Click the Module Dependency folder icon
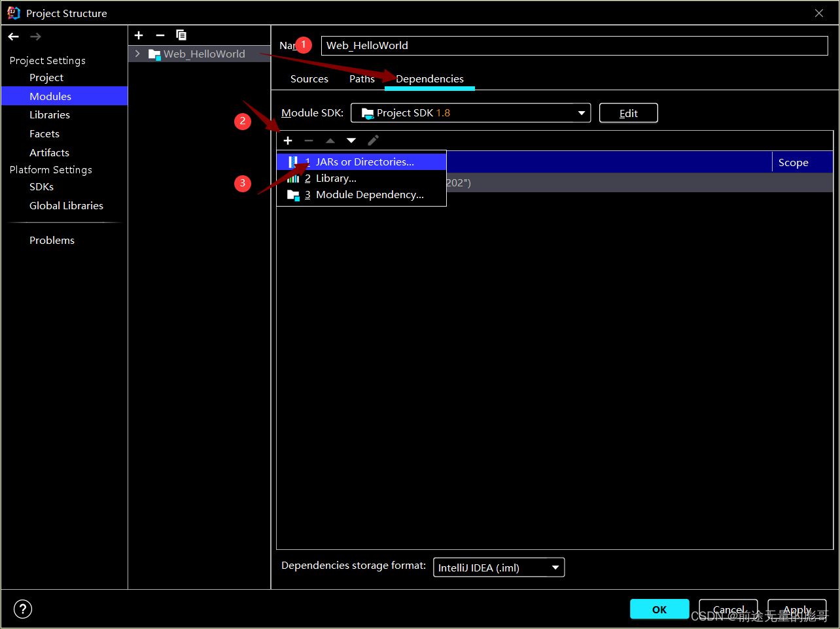 pyautogui.click(x=293, y=195)
